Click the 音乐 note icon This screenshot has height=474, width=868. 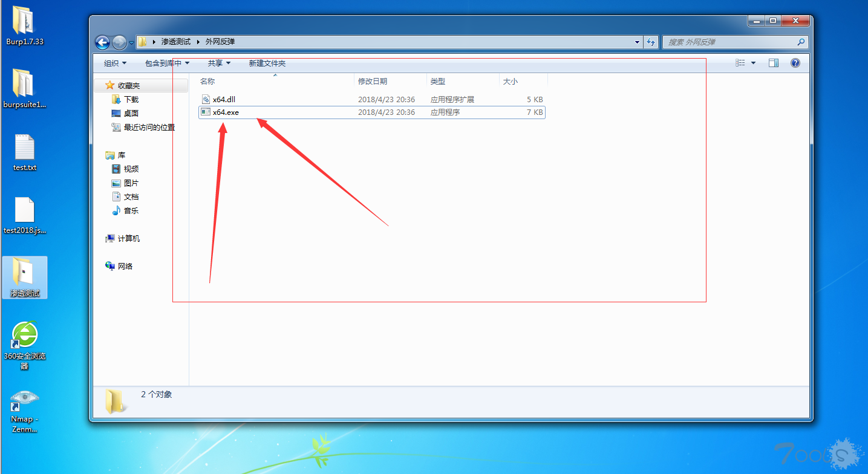116,210
